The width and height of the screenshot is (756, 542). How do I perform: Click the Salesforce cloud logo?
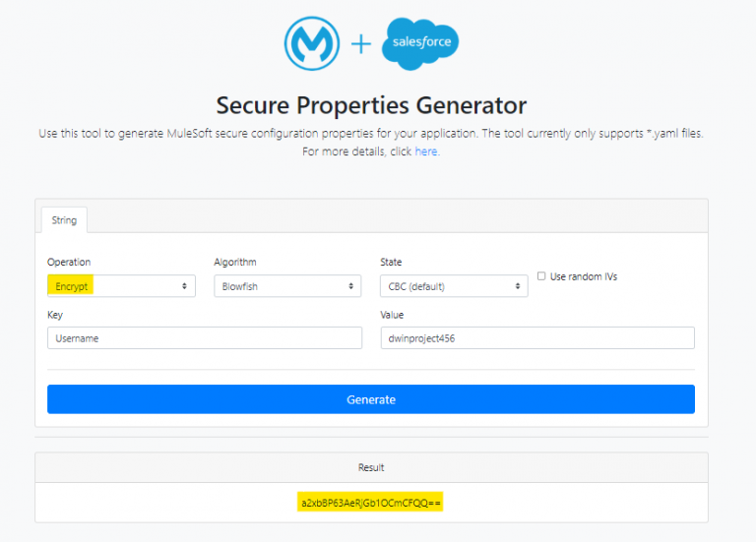(420, 43)
